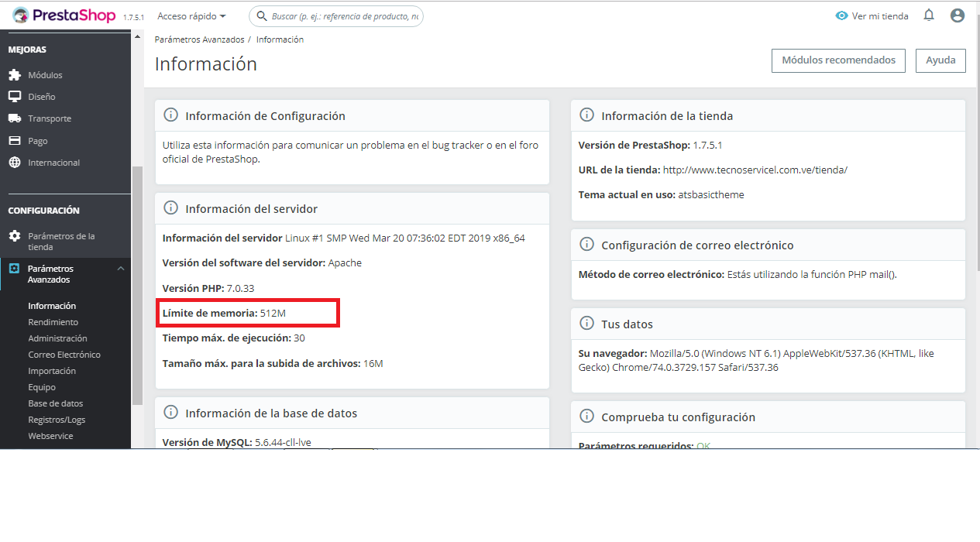Click the store URL tecnoservicel.com.ve text
980x542 pixels.
tap(755, 170)
